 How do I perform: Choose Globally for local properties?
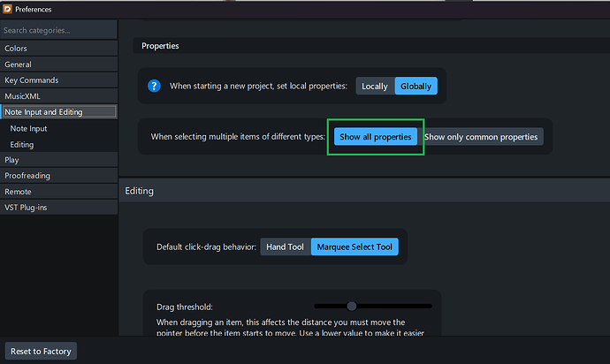(x=416, y=86)
